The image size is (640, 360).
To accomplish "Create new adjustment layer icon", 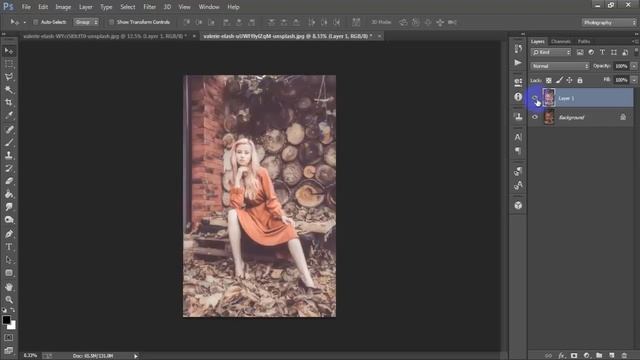I will 587,356.
